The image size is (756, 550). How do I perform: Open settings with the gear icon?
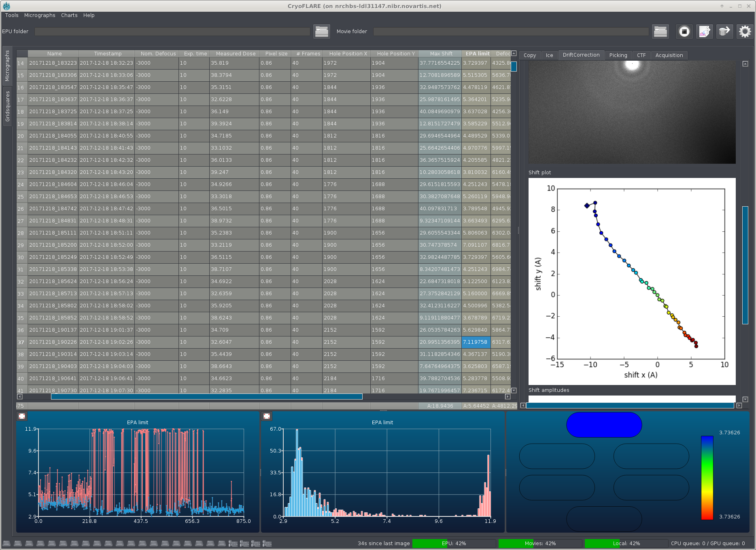pyautogui.click(x=745, y=32)
